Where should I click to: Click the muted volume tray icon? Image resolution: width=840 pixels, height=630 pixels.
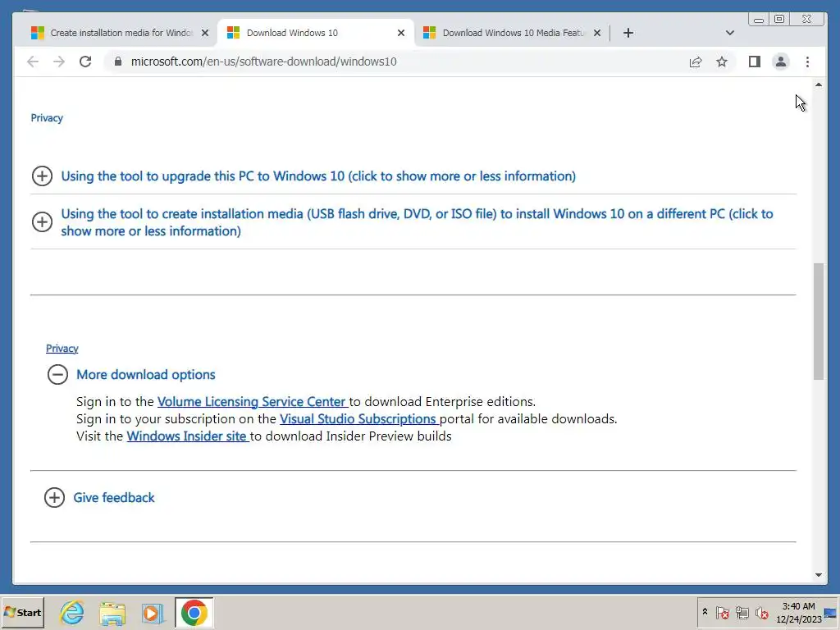(x=761, y=612)
